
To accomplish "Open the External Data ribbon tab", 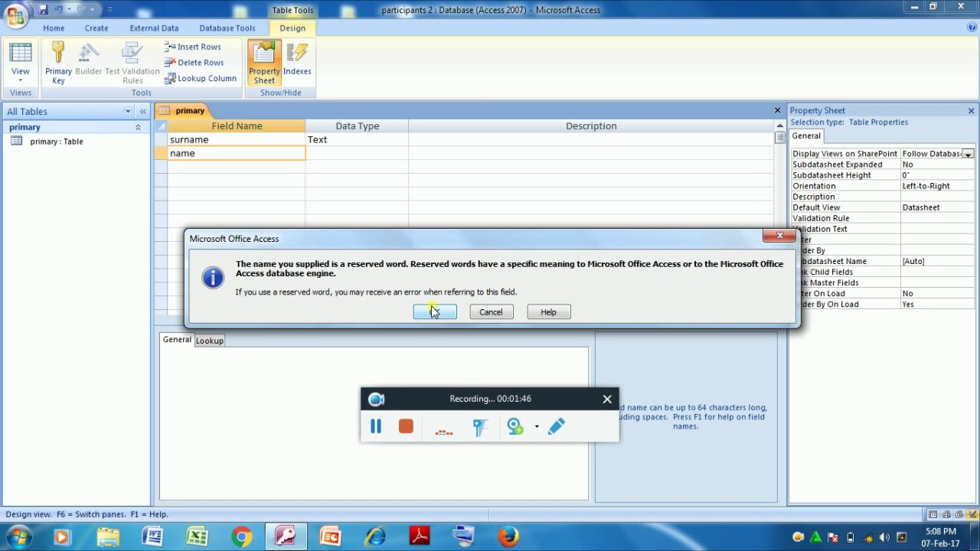I will 154,28.
